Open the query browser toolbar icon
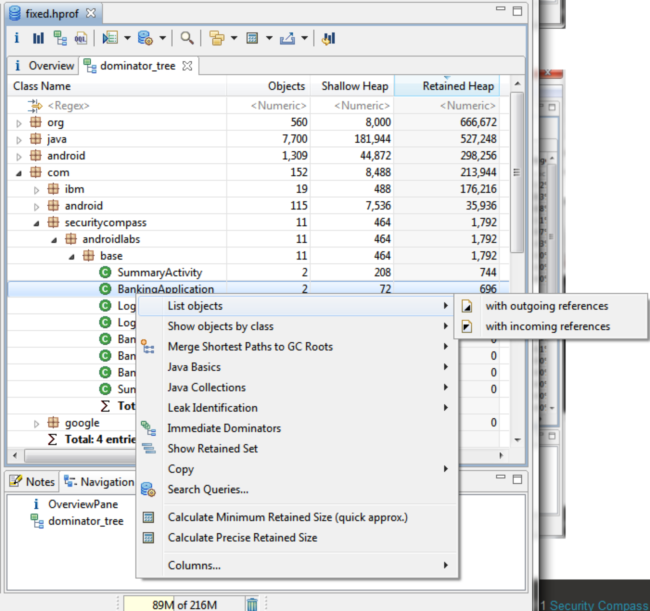 pyautogui.click(x=146, y=38)
